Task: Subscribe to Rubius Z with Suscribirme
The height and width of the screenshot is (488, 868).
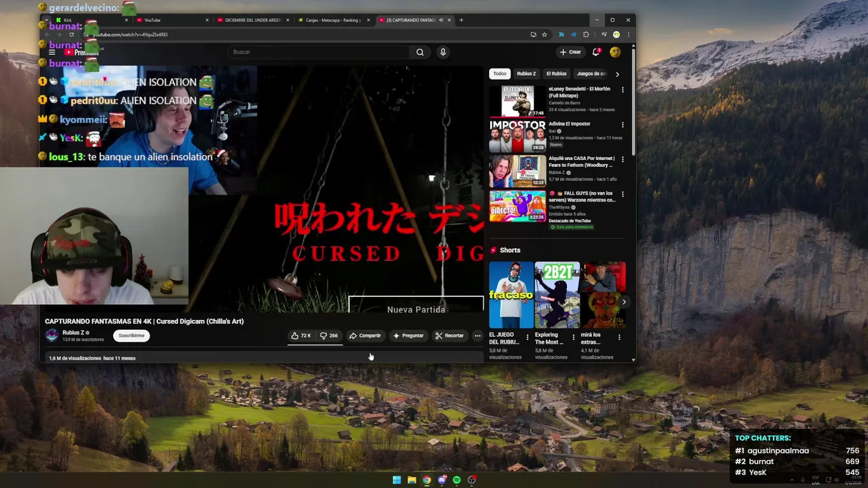Action: tap(132, 335)
